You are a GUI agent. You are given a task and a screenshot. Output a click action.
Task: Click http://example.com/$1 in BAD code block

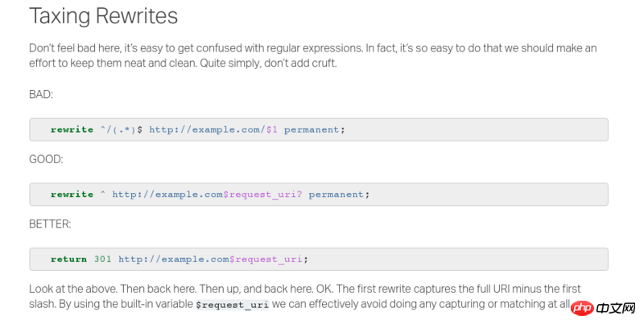(x=213, y=129)
